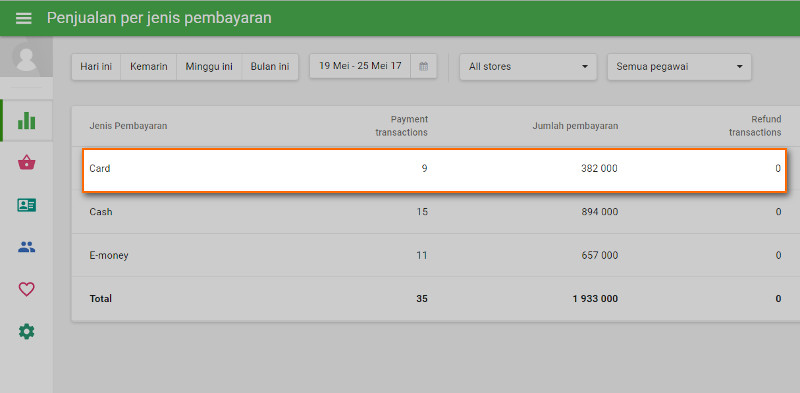The image size is (800, 393).
Task: Open the customers people icon
Action: (27, 248)
